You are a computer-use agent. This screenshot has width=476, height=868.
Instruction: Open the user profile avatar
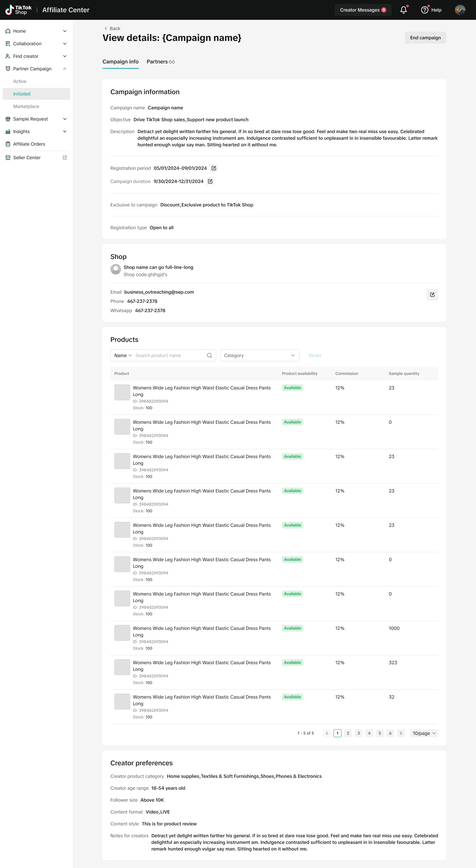point(459,10)
